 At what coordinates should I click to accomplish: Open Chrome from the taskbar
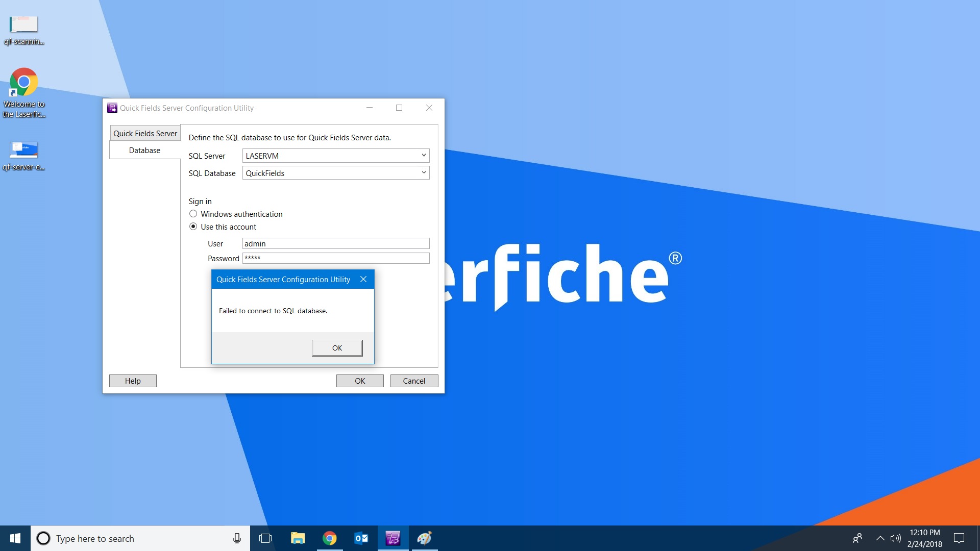pos(330,538)
